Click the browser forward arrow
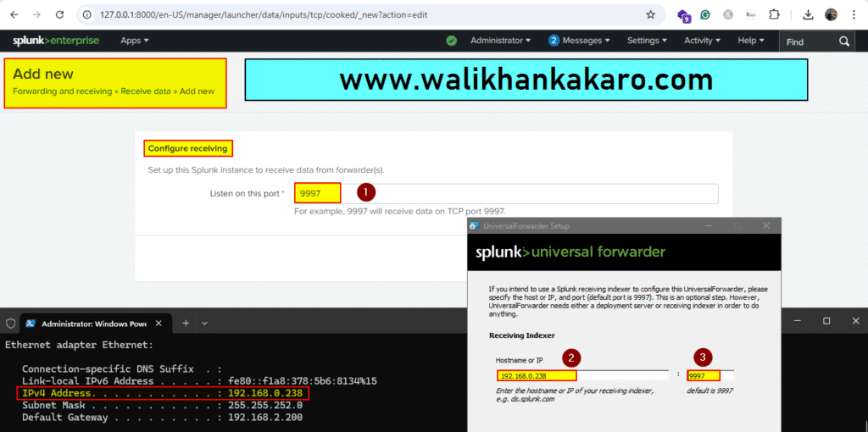Screen dimensions: 868x432 [36, 15]
